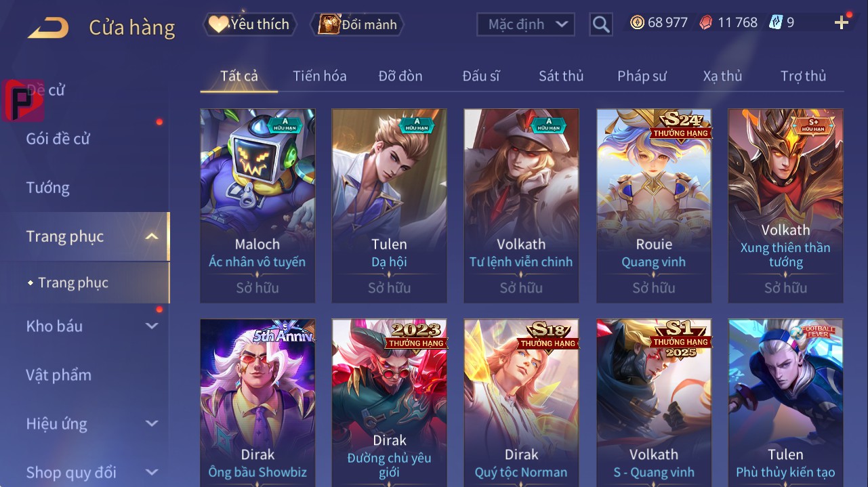Switch to the Sát thủ tab
The image size is (868, 487).
(x=561, y=76)
